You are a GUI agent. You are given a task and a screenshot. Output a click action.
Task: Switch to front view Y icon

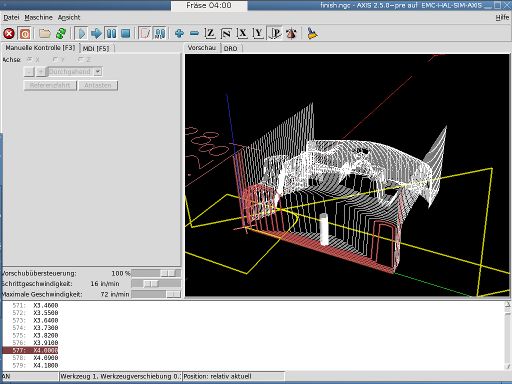click(258, 33)
